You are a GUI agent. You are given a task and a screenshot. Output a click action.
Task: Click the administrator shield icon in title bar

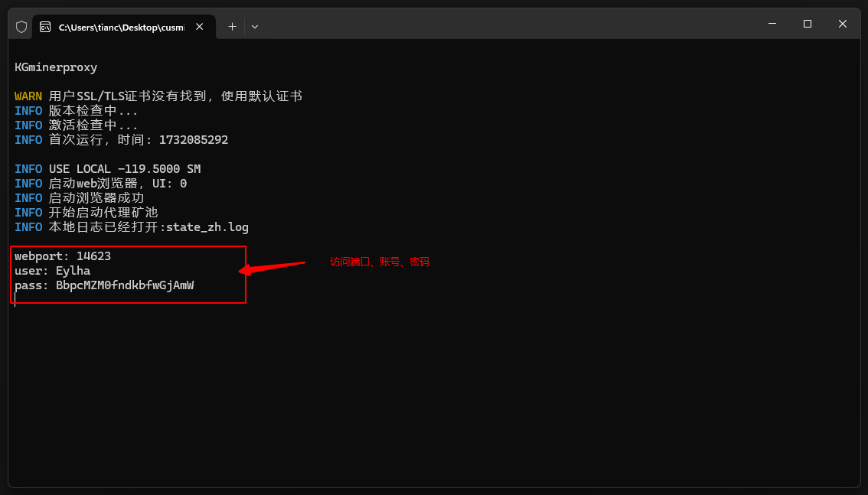point(21,27)
